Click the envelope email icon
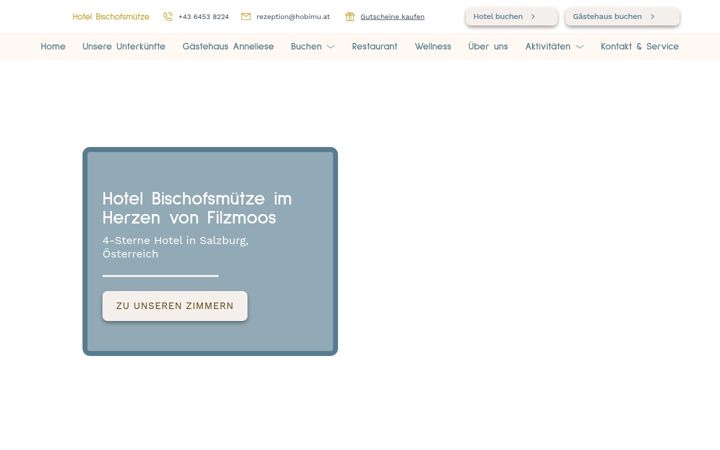 [x=246, y=17]
